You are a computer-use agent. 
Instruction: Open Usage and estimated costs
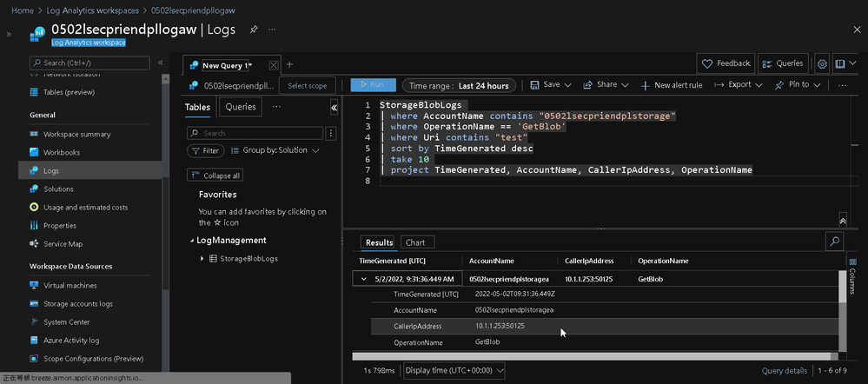(85, 208)
